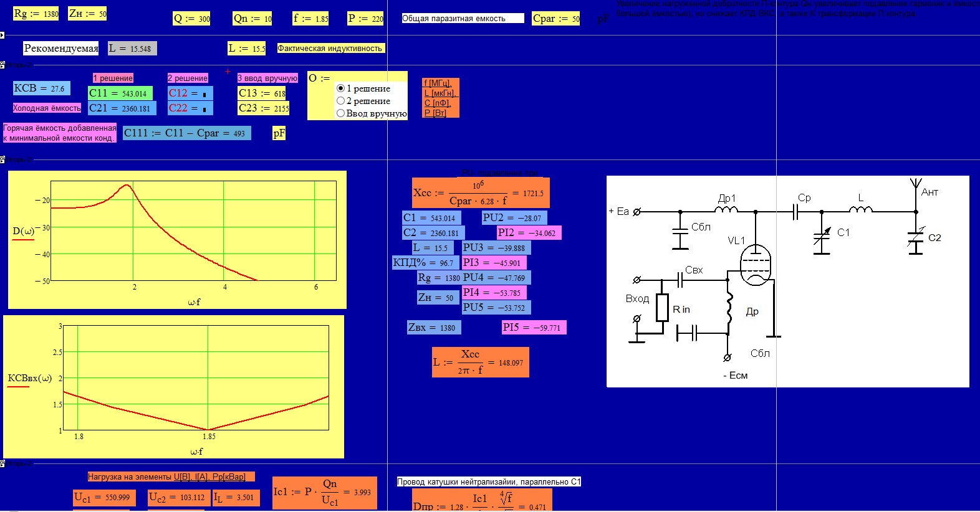Edit the C13 := 618 manual value

point(262,93)
